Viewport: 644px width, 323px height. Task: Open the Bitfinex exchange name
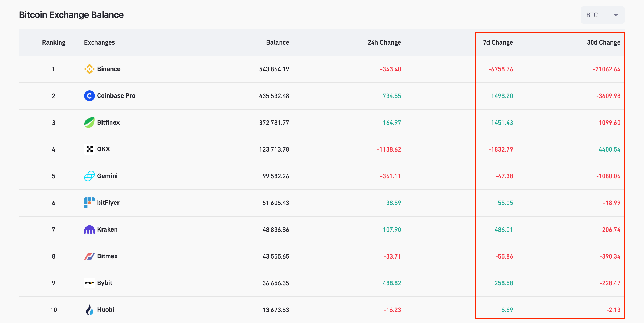coord(108,122)
